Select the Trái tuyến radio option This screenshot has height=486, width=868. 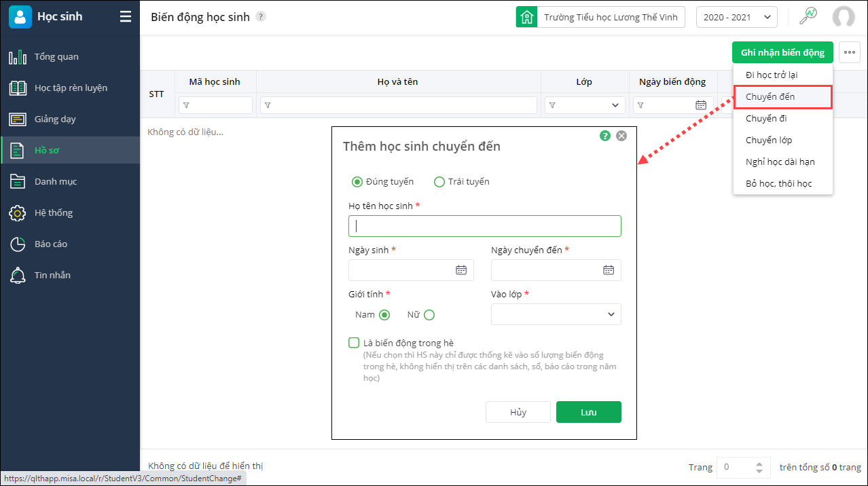click(439, 182)
